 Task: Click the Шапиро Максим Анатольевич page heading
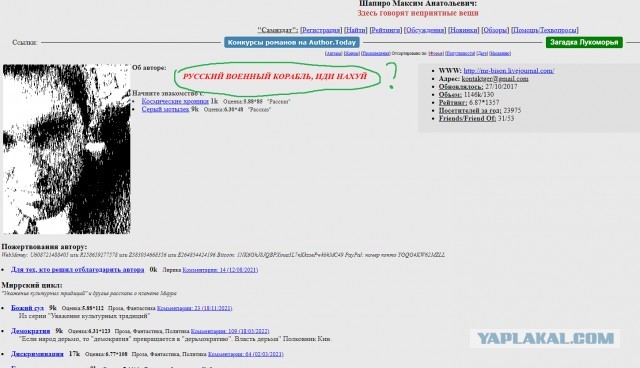pyautogui.click(x=418, y=4)
